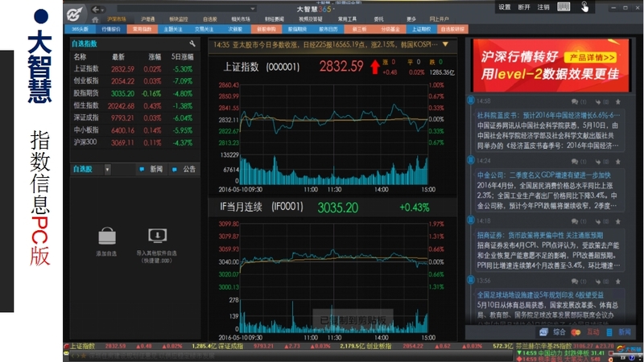Switch to the 行情报价 tab

pos(111,29)
